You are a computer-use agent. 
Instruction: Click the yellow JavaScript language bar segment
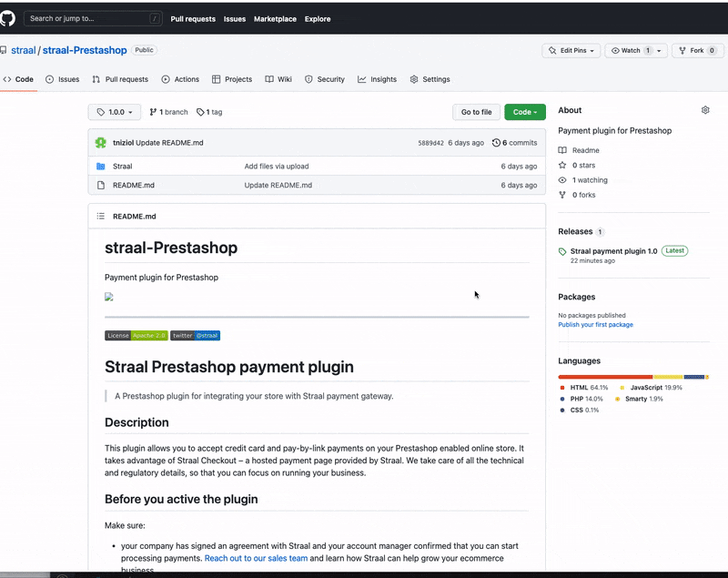(x=669, y=377)
